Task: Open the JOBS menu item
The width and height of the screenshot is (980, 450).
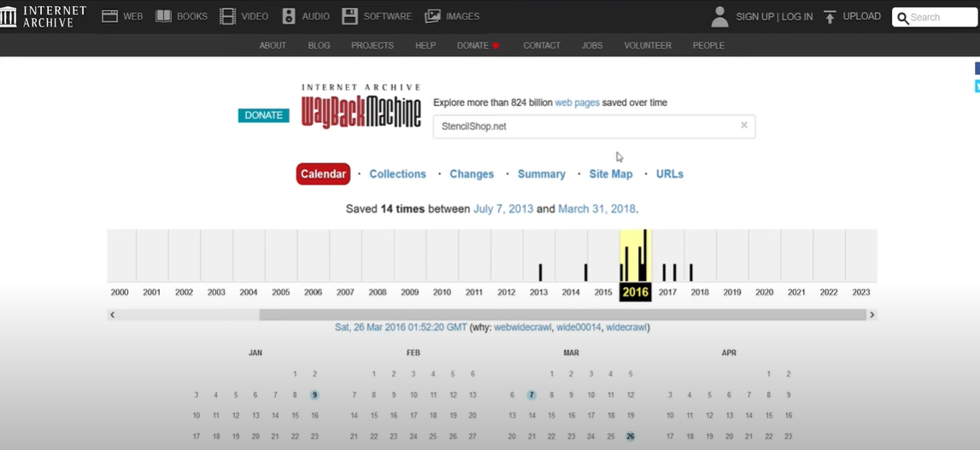Action: click(592, 45)
